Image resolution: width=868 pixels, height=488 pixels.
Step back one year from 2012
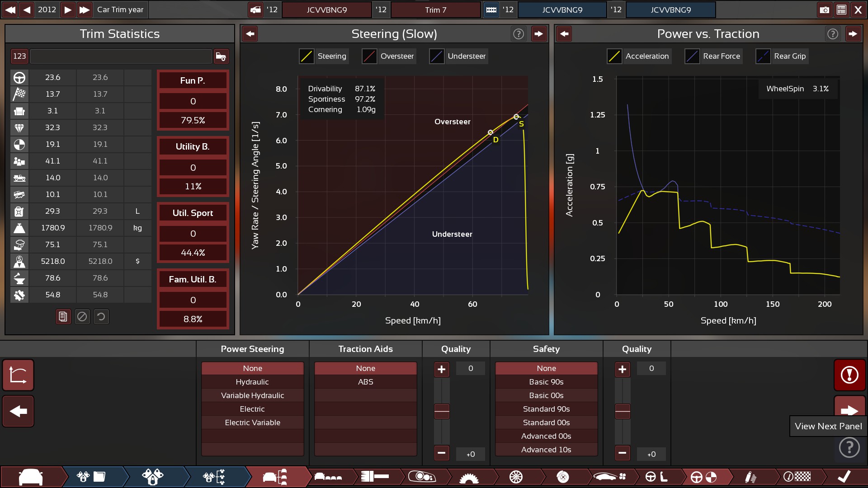coord(27,9)
